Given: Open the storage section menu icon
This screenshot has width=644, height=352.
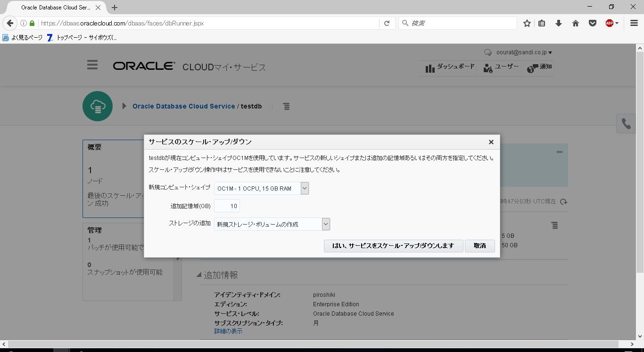Looking at the screenshot, I should pos(554,226).
